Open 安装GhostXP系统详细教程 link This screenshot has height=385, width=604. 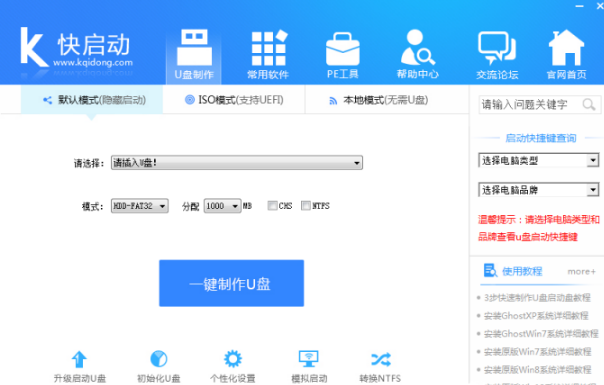[536, 316]
